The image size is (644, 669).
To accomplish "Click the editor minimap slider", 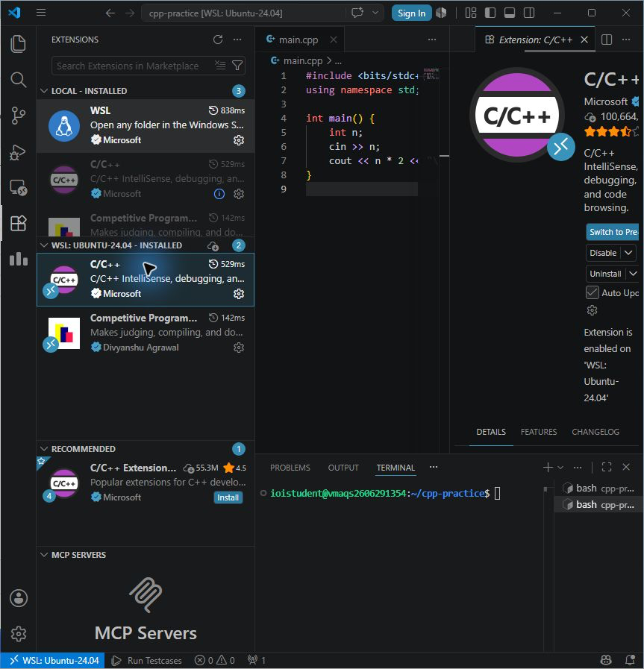I will coord(431,74).
